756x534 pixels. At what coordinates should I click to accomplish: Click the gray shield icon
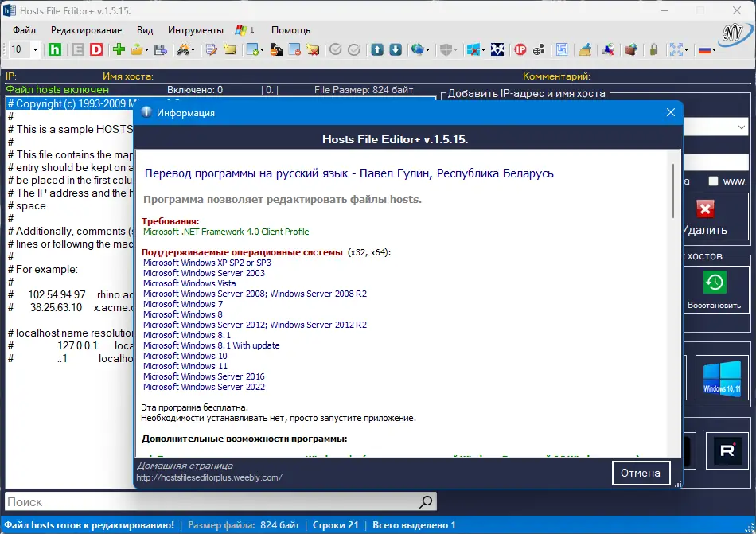[446, 49]
